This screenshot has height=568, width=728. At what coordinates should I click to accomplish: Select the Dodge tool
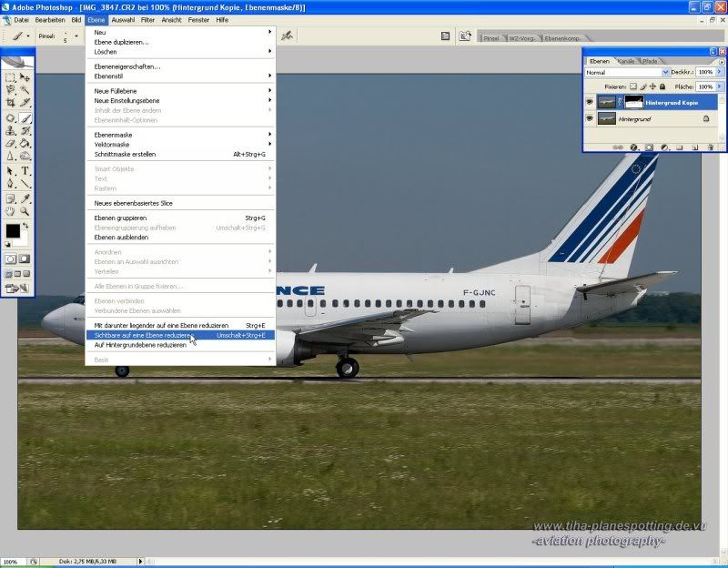coord(25,156)
